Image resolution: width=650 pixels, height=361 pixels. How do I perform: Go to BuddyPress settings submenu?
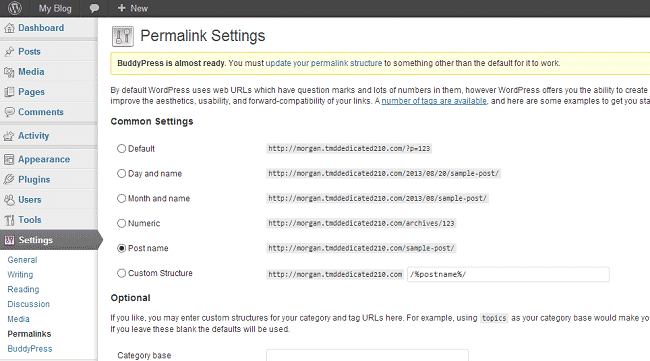30,349
